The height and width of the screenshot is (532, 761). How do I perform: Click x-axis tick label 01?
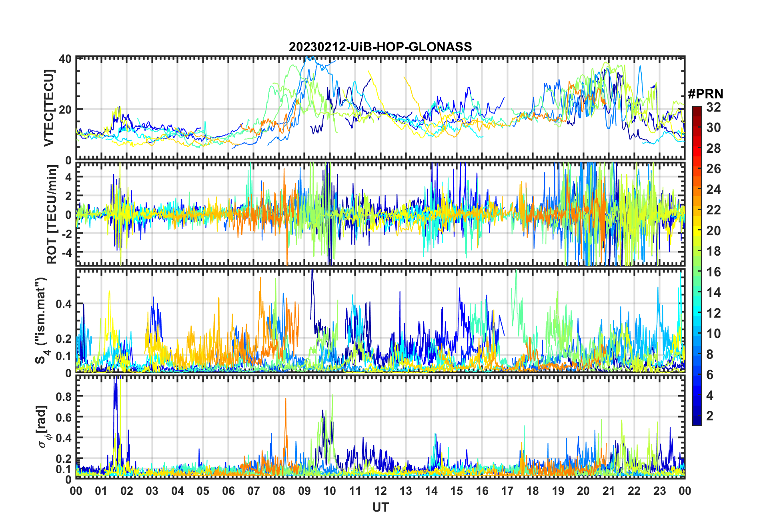[101, 491]
